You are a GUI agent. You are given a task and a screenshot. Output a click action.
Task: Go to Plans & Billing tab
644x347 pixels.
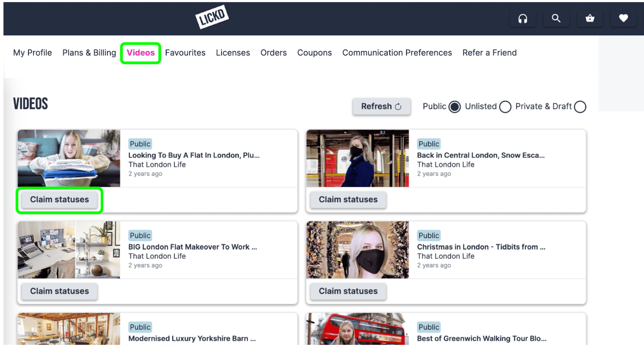tap(89, 53)
